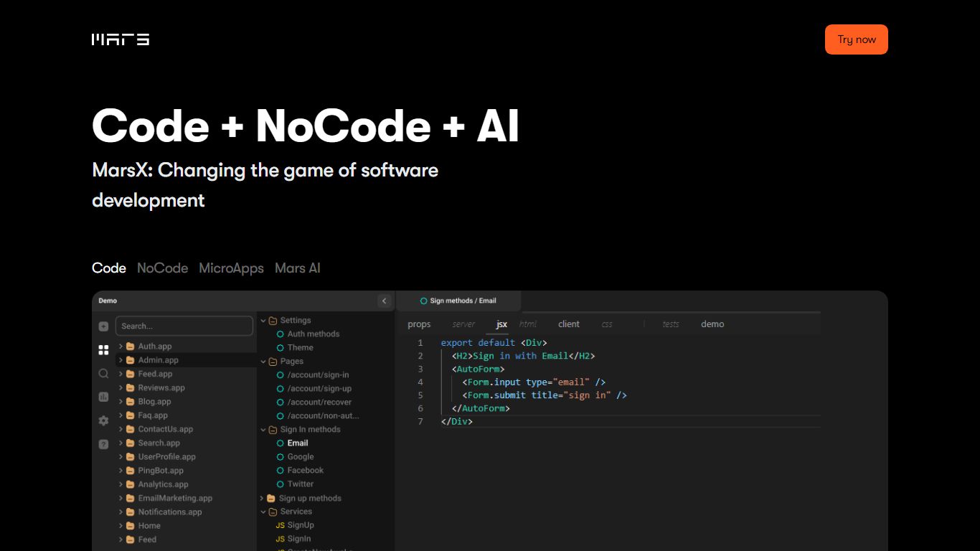
Task: Open the /account/recover page item
Action: pos(319,402)
